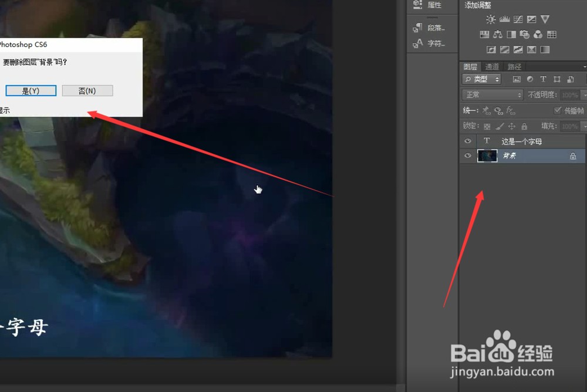Hide the 这是一个字母 text layer
The image size is (587, 392).
(468, 141)
